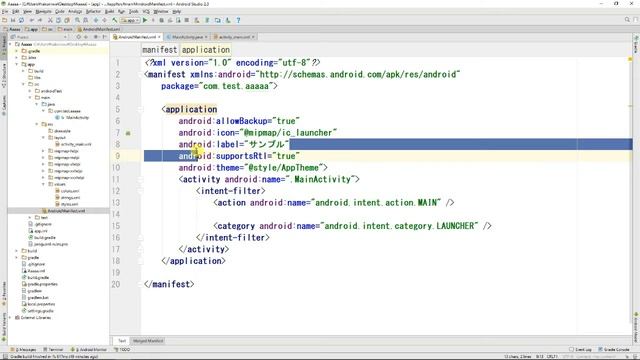The height and width of the screenshot is (360, 640).
Task: Collapse the layout folder node
Action: coord(43,138)
